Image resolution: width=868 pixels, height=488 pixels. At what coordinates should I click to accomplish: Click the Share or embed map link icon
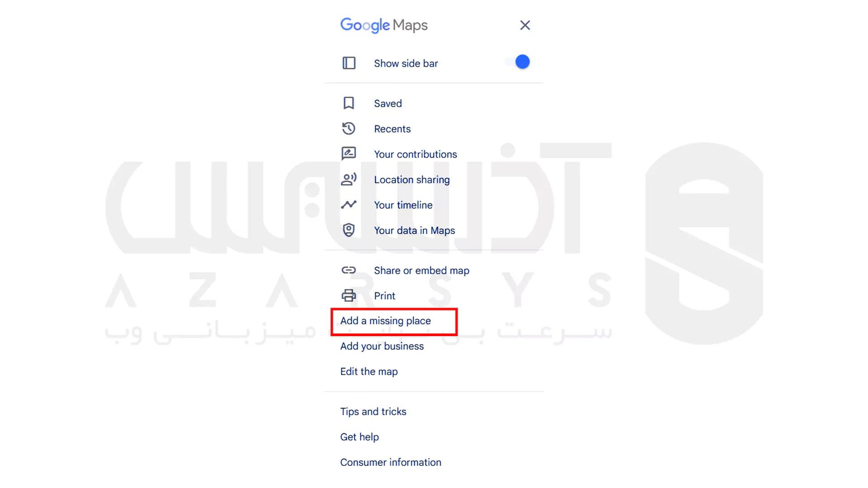pyautogui.click(x=348, y=270)
